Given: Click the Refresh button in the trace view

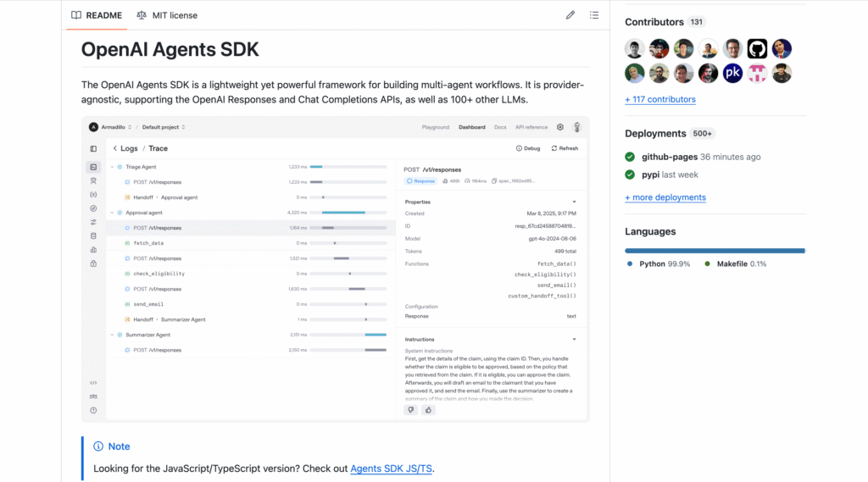Looking at the screenshot, I should [565, 148].
